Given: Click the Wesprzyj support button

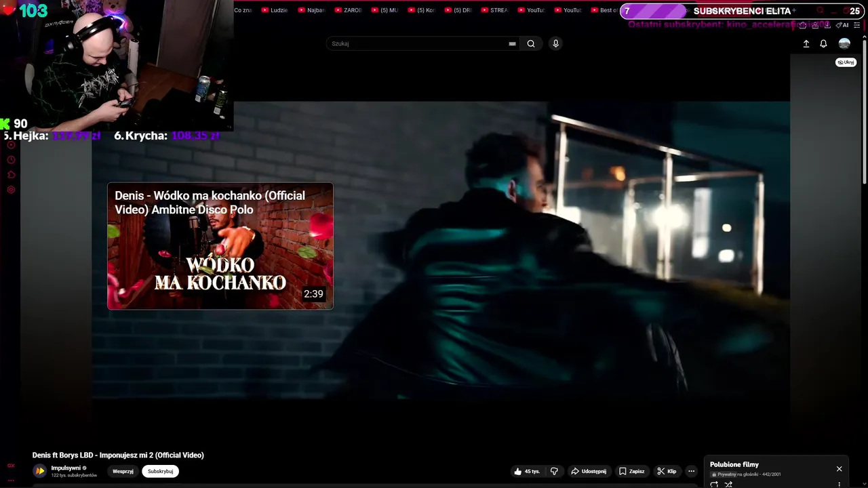Looking at the screenshot, I should click(x=123, y=471).
